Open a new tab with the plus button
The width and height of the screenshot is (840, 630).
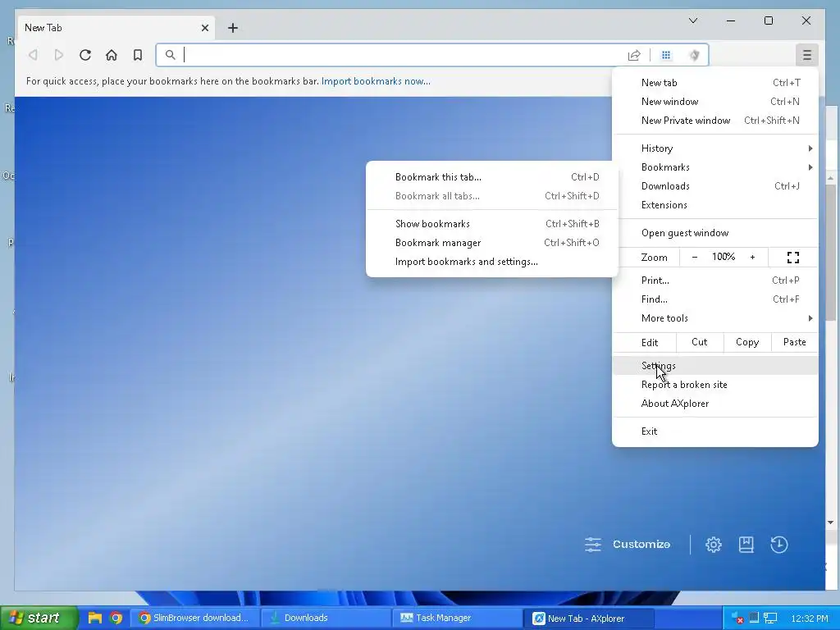click(x=232, y=28)
